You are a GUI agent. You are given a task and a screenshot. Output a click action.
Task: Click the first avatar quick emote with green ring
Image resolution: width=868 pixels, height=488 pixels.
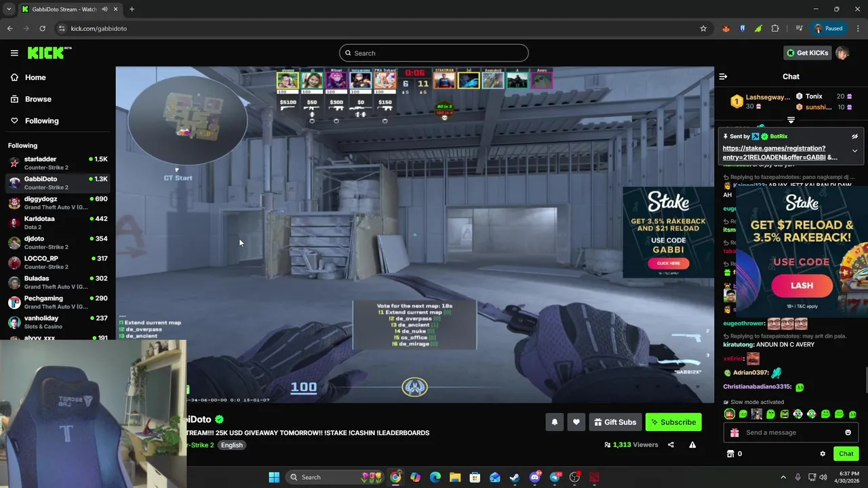click(730, 414)
